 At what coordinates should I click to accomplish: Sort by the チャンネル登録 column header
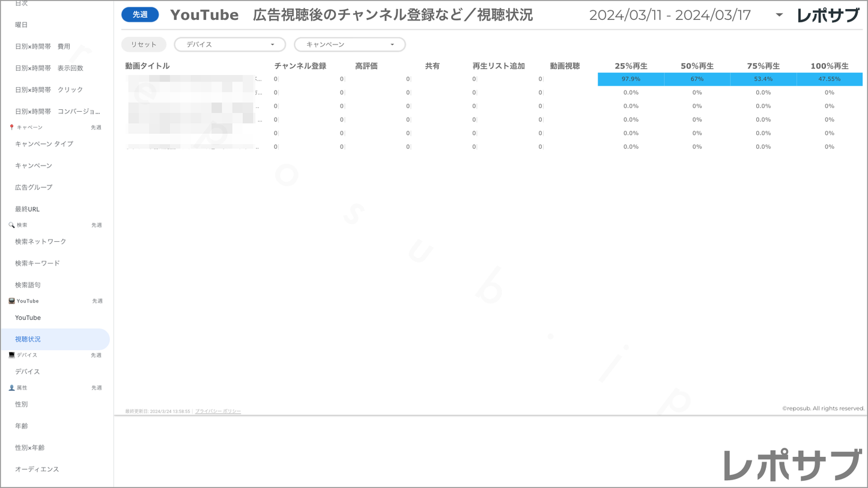tap(300, 66)
